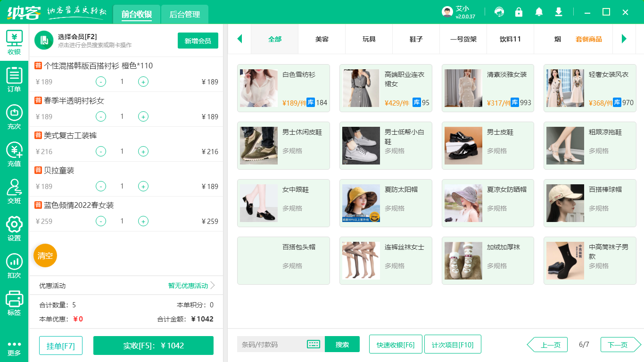Open the 交班 shift handover panel
The image size is (644, 362).
(14, 186)
